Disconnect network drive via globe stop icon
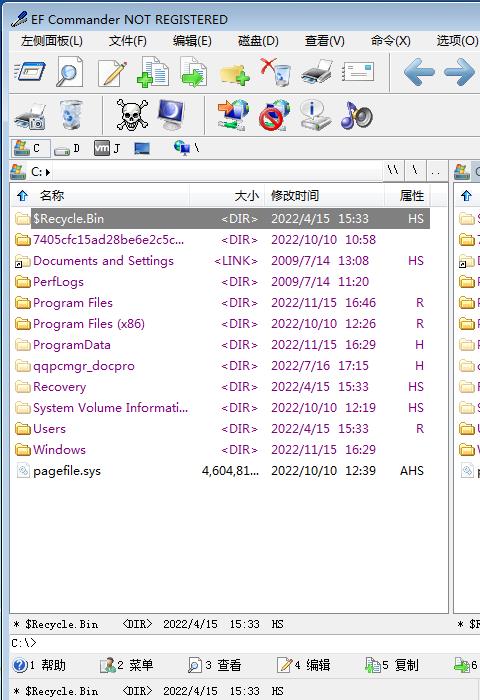480x700 pixels. (274, 115)
